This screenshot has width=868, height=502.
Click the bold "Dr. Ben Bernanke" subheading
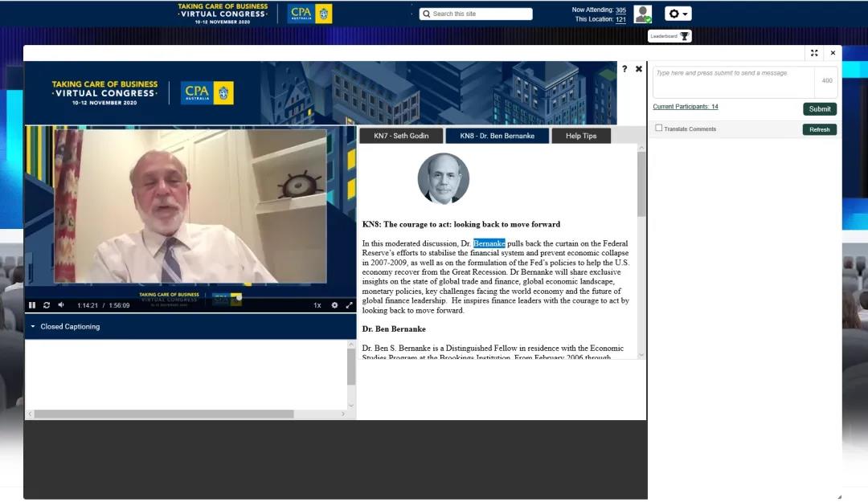pos(394,329)
